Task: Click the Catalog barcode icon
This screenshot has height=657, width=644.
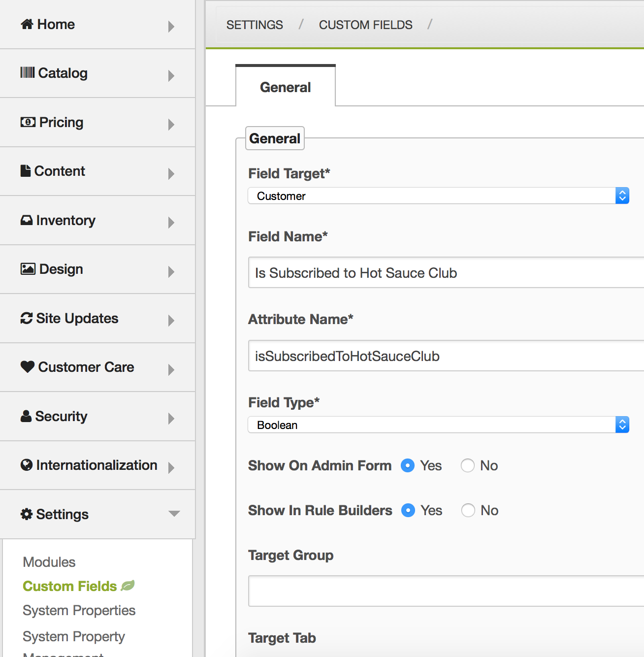Action: tap(28, 72)
